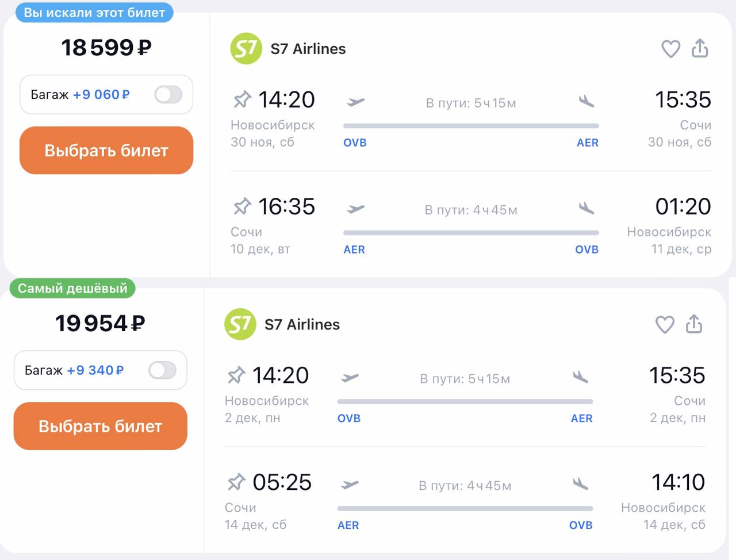Viewport: 736px width, 560px height.
Task: Click the Самый дешёвый badge
Action: click(x=72, y=289)
